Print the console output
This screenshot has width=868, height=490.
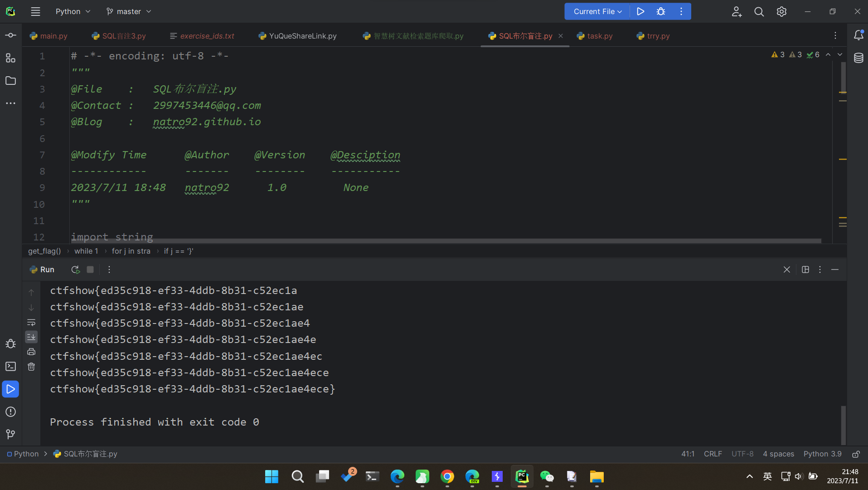point(31,352)
